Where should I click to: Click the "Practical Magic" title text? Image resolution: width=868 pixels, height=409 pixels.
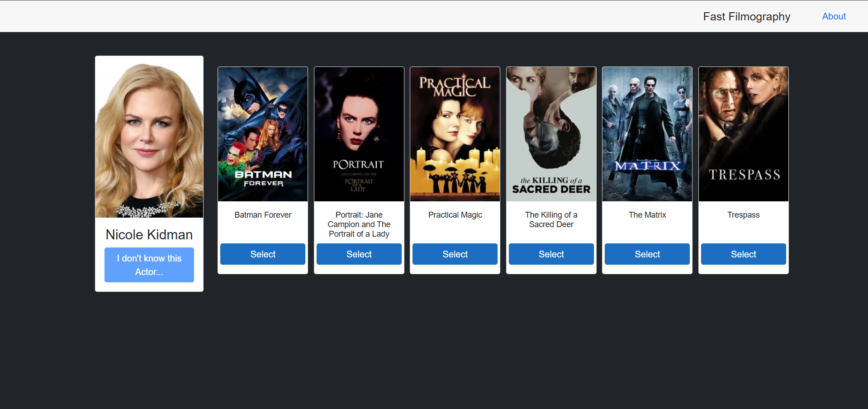coord(455,215)
